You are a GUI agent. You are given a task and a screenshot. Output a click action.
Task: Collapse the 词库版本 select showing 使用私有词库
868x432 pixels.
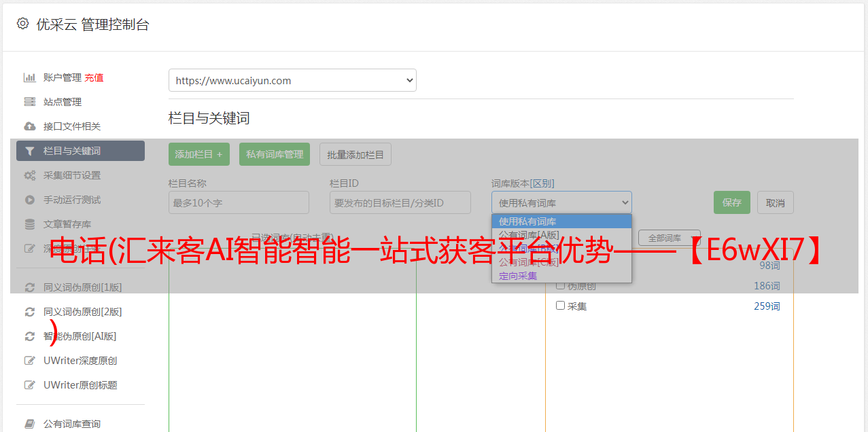(x=561, y=202)
